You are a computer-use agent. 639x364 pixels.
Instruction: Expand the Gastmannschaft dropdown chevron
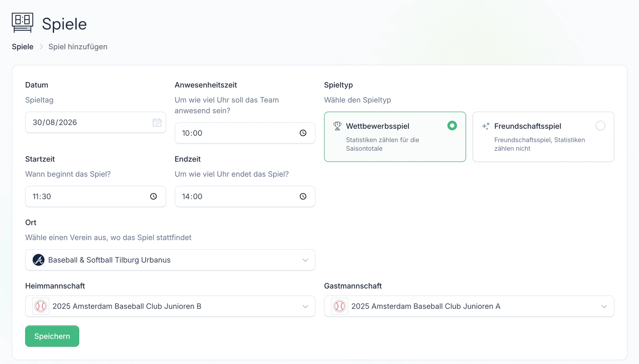(x=604, y=306)
